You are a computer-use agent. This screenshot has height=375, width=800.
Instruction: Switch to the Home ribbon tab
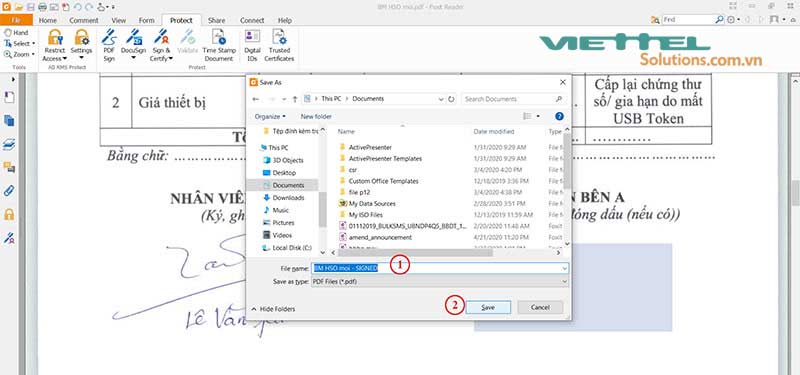[x=47, y=20]
